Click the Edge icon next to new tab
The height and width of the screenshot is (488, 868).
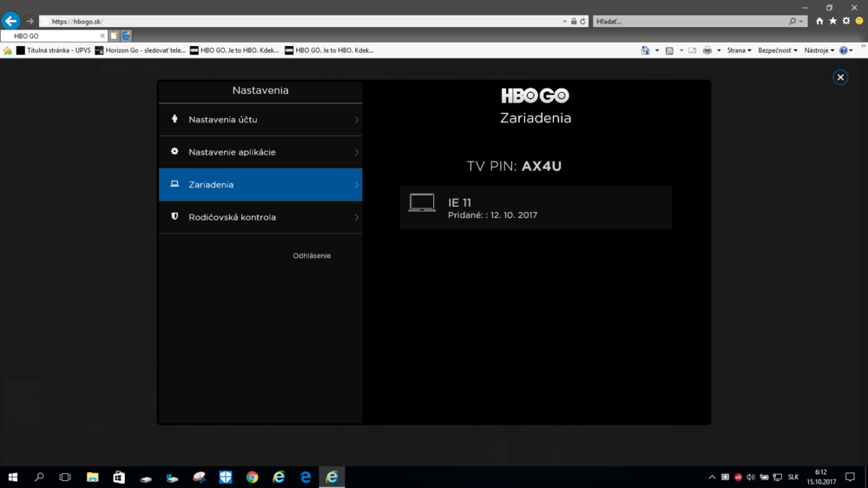(x=126, y=36)
